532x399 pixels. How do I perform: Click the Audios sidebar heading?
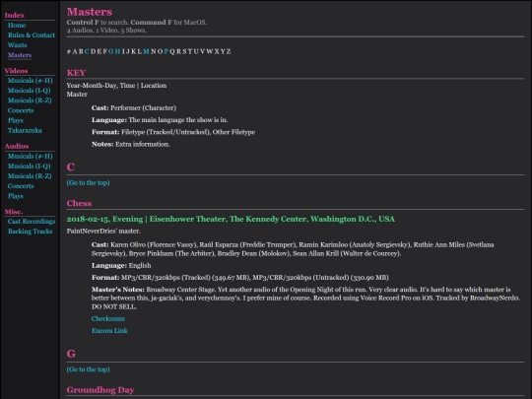click(x=17, y=146)
